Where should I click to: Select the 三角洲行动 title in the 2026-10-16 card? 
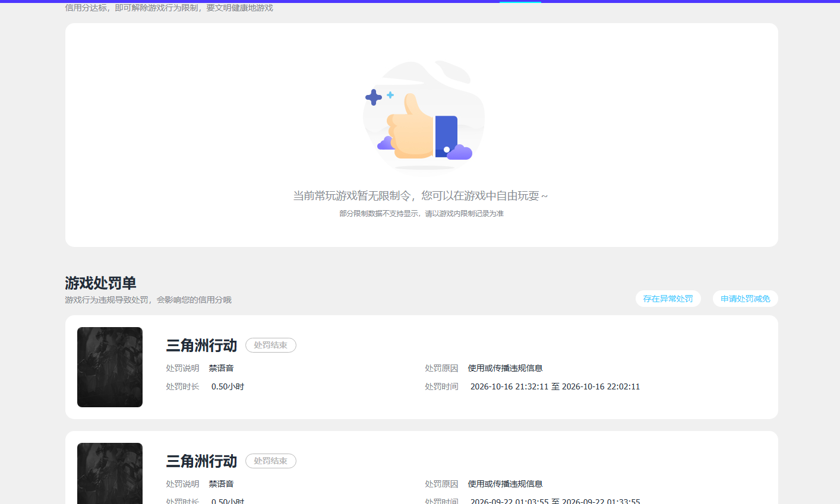click(x=201, y=345)
